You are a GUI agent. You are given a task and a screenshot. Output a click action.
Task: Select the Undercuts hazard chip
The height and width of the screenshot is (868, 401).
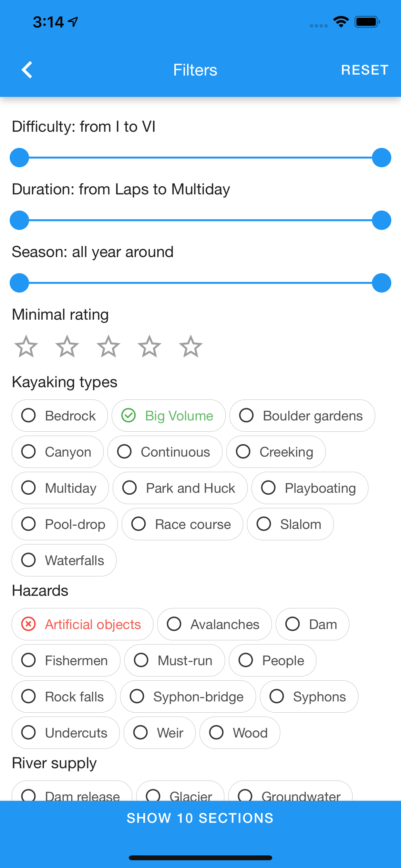66,733
